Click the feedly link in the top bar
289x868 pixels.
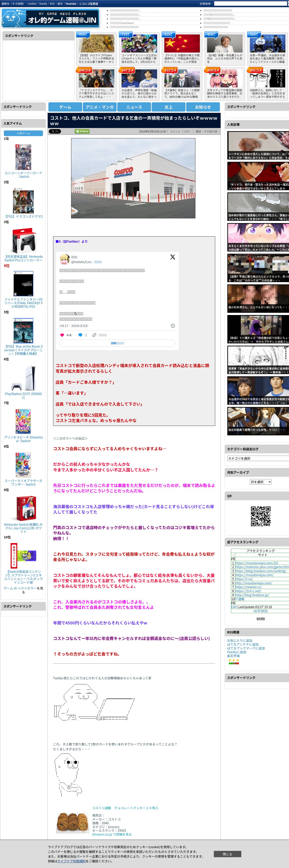(43, 4)
